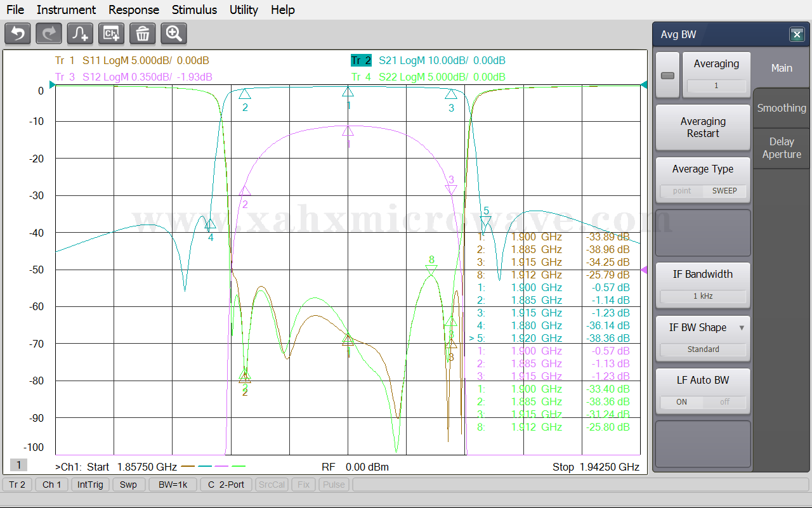The image size is (812, 508).
Task: Select marker 5 triangle on S21 trace
Action: tap(486, 221)
